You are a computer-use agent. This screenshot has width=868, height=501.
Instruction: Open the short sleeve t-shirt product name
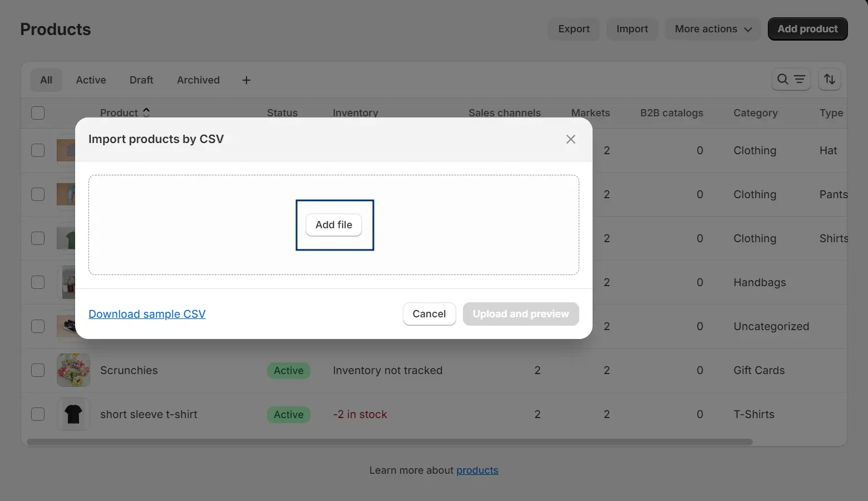coord(149,414)
